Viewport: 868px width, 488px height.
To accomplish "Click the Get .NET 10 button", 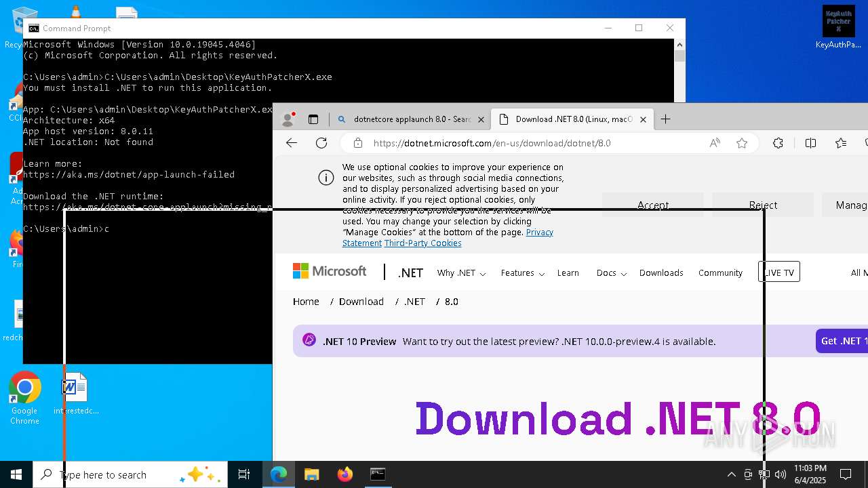I will click(x=842, y=341).
